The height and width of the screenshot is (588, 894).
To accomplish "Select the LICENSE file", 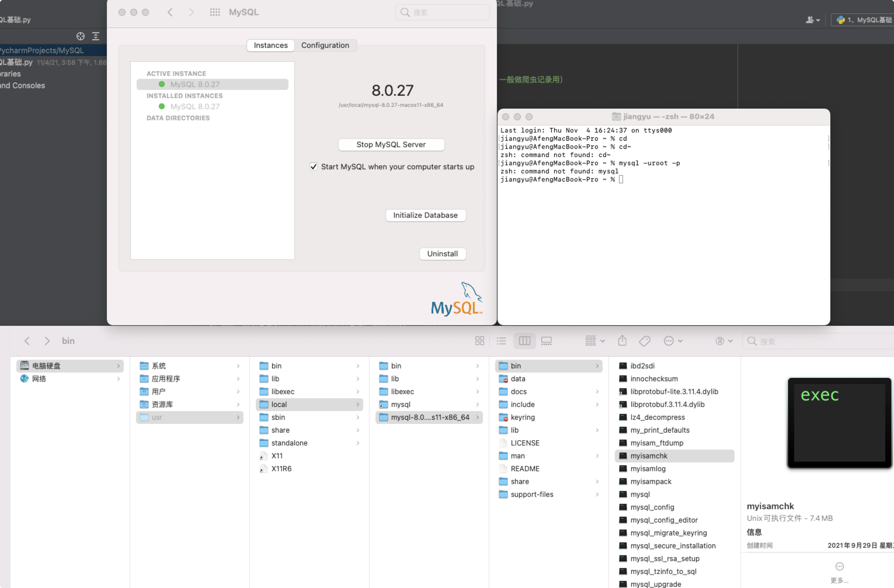I will [x=549, y=443].
